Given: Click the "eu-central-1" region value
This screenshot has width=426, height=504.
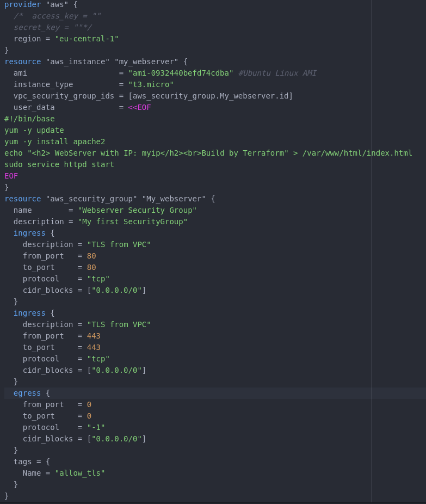Looking at the screenshot, I should [87, 39].
